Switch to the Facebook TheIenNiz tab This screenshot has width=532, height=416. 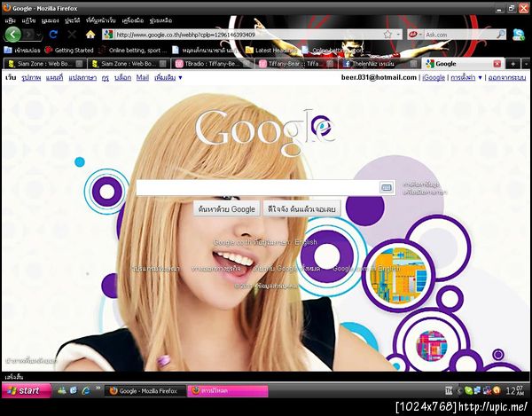379,64
